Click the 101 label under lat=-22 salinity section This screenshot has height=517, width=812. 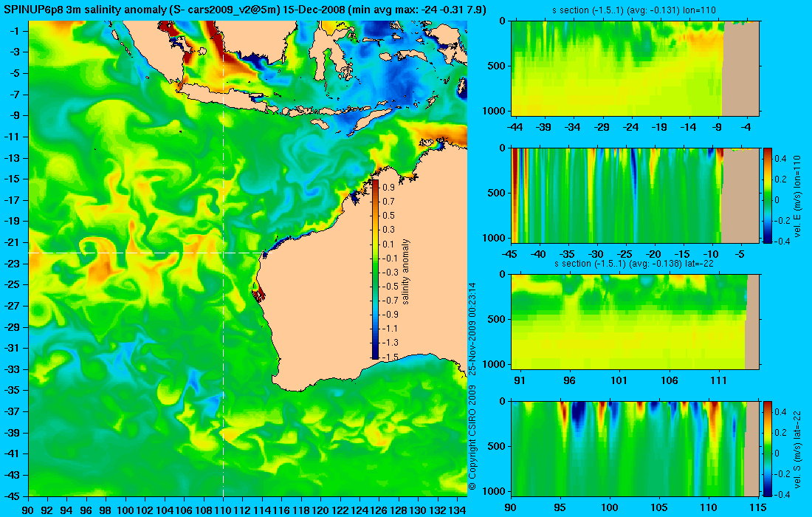619,381
